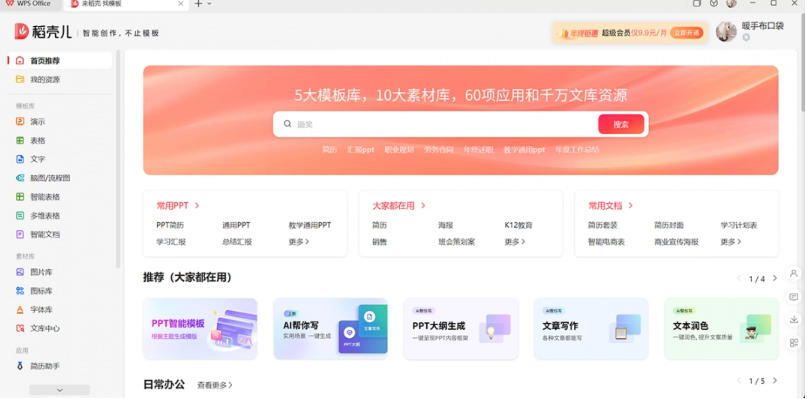Image resolution: width=807 pixels, height=399 pixels.
Task: Click in the template search field
Action: pyautogui.click(x=445, y=124)
